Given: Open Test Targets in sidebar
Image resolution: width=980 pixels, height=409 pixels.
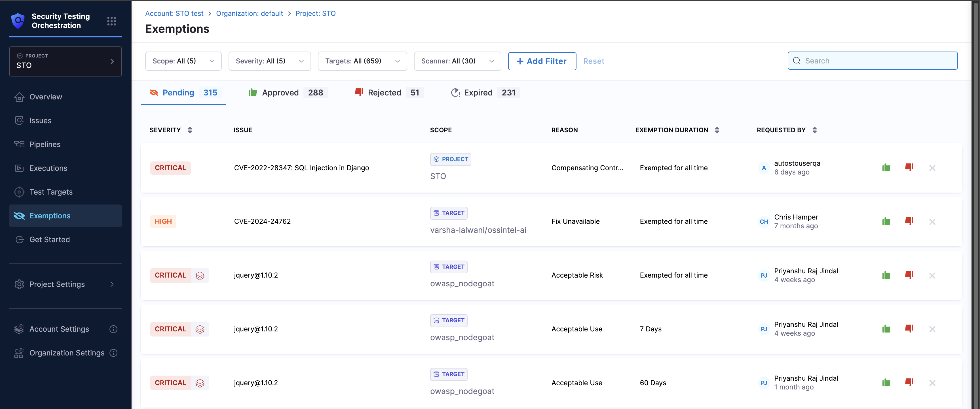Looking at the screenshot, I should pyautogui.click(x=51, y=192).
